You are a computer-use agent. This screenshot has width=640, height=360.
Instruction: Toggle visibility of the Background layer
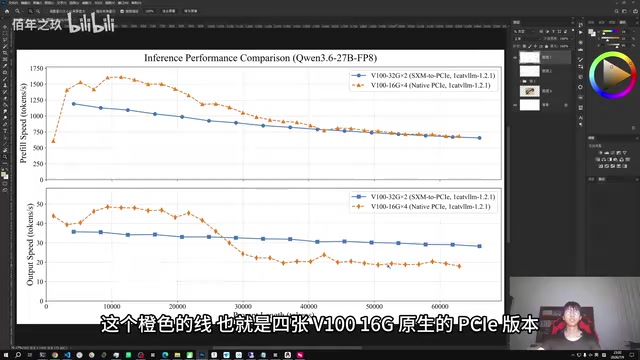coord(515,105)
